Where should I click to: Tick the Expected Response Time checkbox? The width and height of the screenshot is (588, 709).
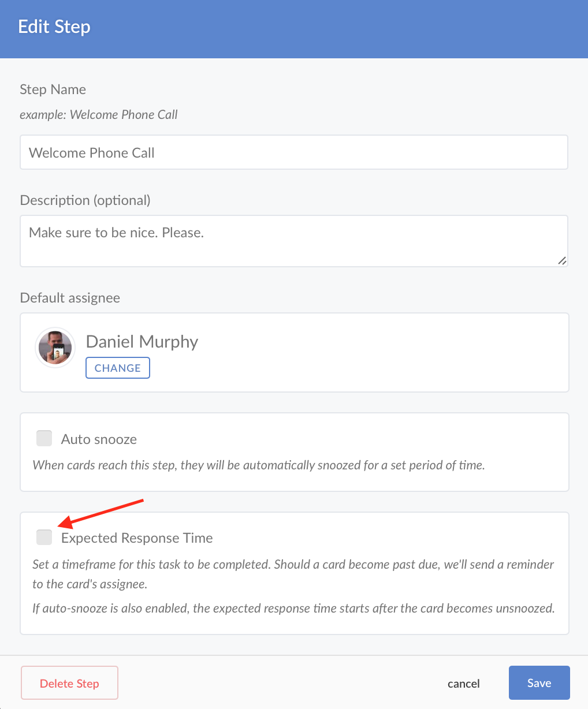pyautogui.click(x=44, y=538)
